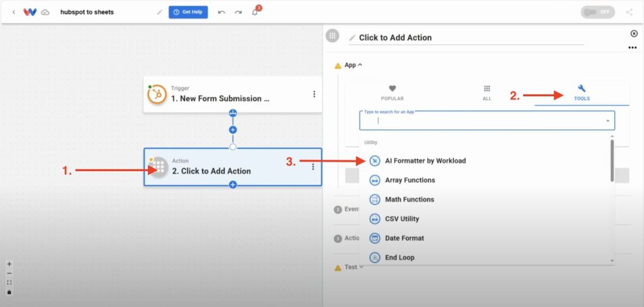Switch to the Popular tab

pyautogui.click(x=392, y=93)
